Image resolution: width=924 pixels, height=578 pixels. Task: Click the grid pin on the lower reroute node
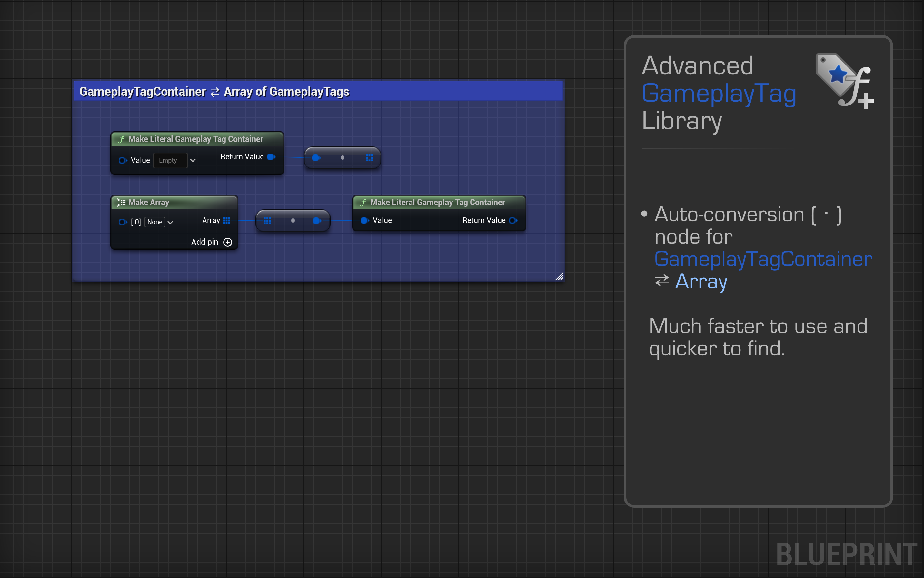[267, 221]
